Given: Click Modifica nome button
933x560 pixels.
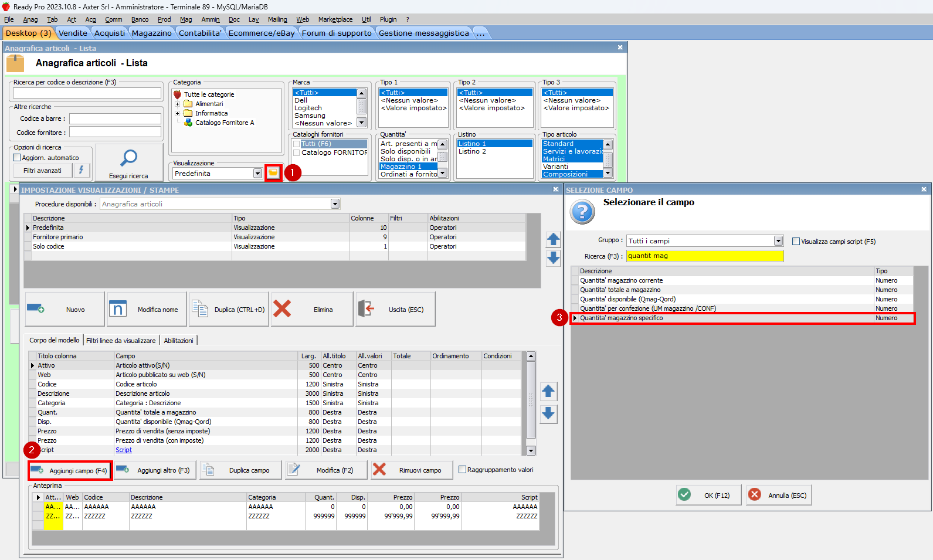Looking at the screenshot, I should coord(147,309).
